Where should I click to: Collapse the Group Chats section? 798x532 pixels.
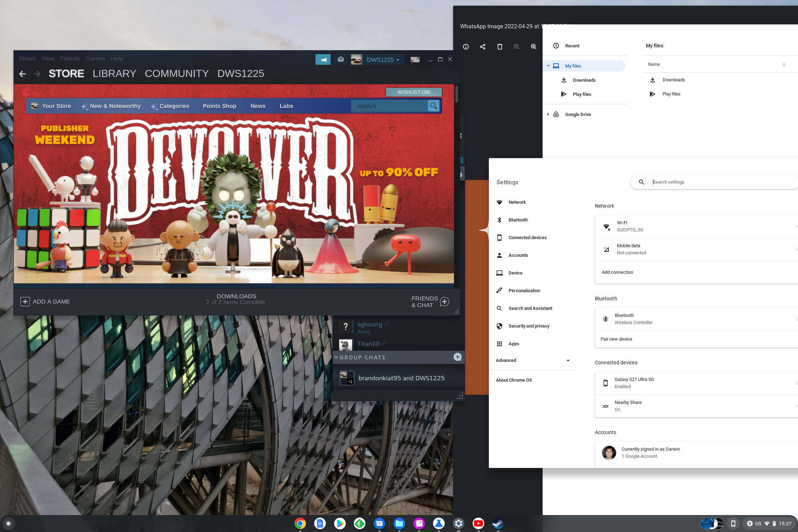click(x=336, y=357)
